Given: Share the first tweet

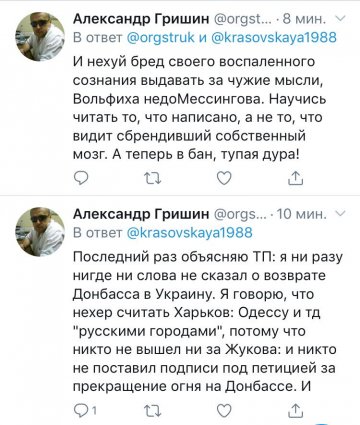Looking at the screenshot, I should click(x=295, y=178).
